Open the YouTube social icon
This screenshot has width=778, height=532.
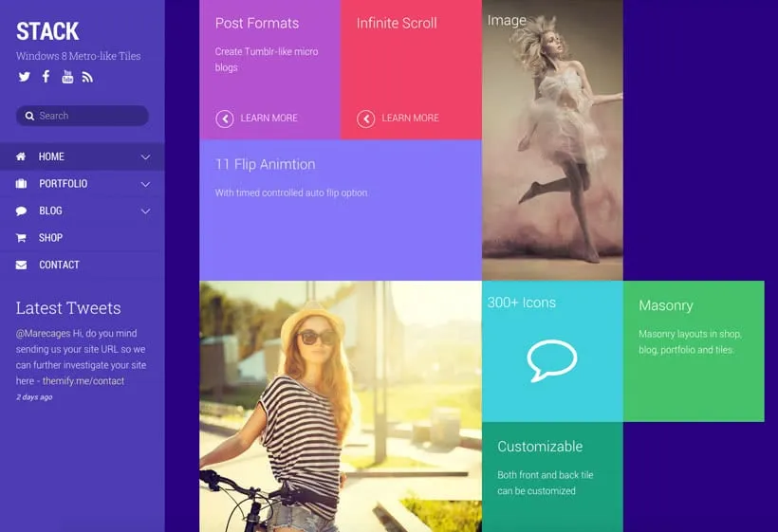pyautogui.click(x=67, y=77)
